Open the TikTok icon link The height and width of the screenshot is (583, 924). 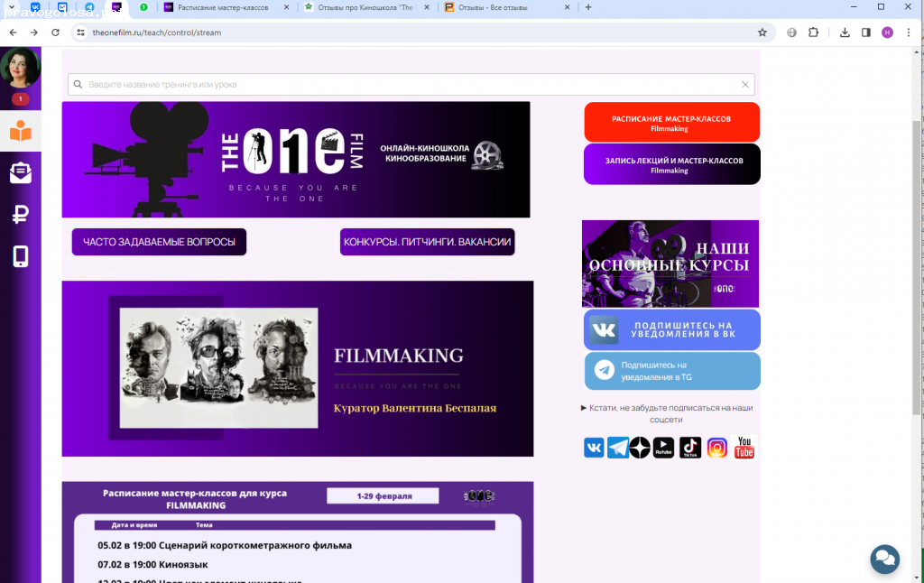click(690, 448)
